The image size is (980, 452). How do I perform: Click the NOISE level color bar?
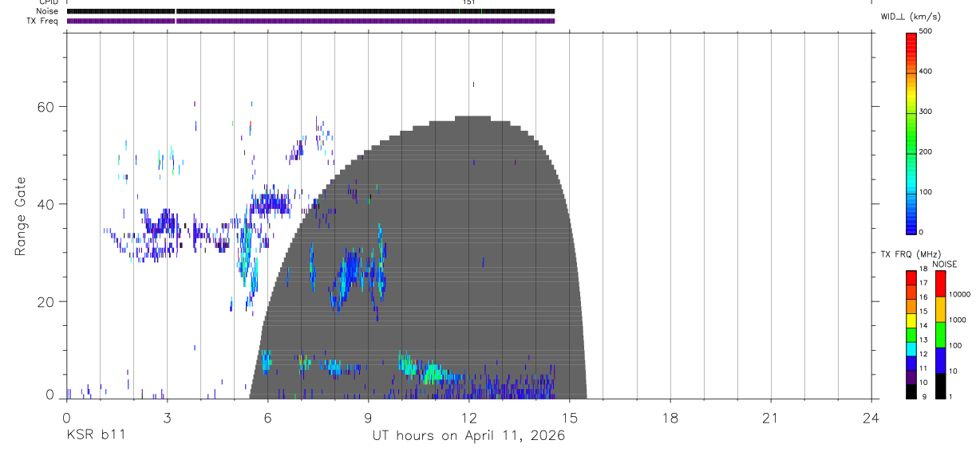coord(940,335)
